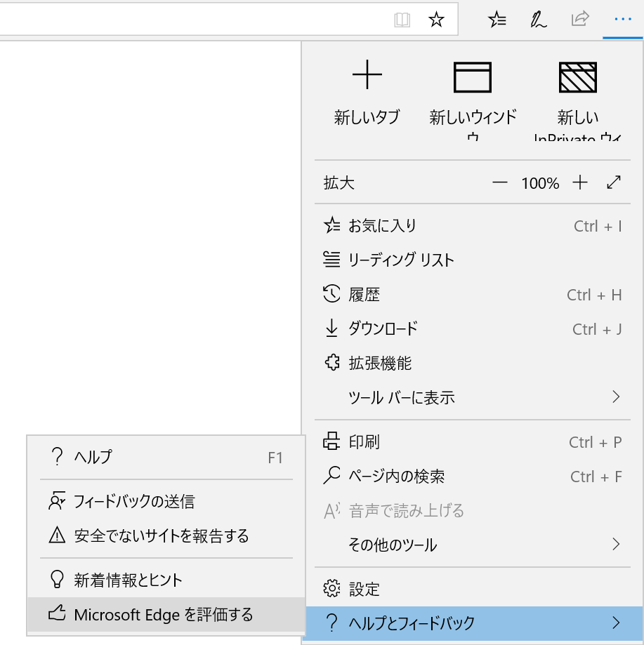644x645 pixels.
Task: Select 印刷 print
Action: tap(473, 442)
